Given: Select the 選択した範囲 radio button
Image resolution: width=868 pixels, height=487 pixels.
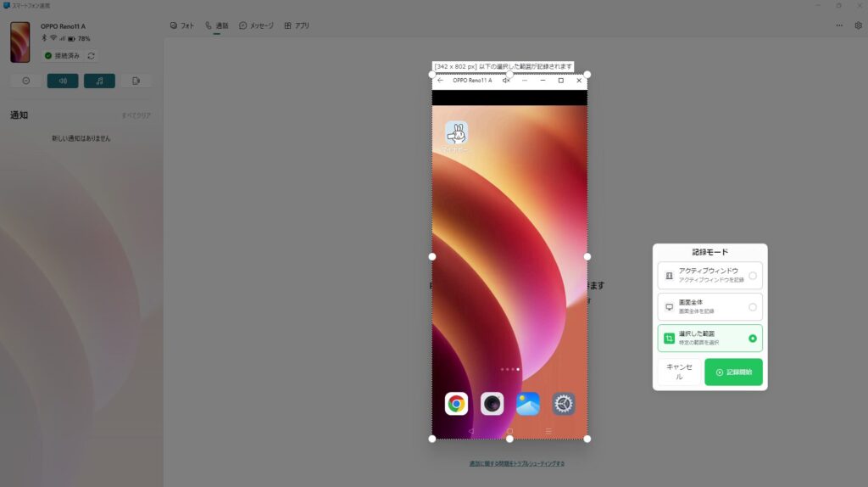Looking at the screenshot, I should click(x=753, y=338).
